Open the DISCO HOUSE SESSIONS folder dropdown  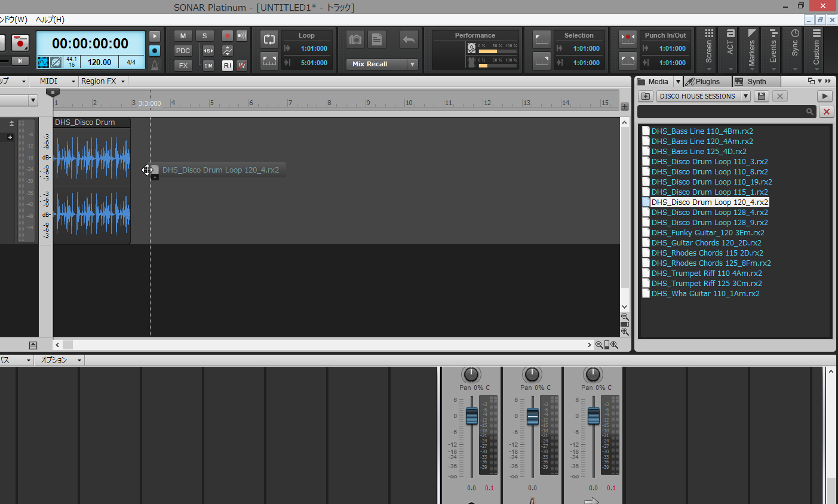click(x=746, y=96)
